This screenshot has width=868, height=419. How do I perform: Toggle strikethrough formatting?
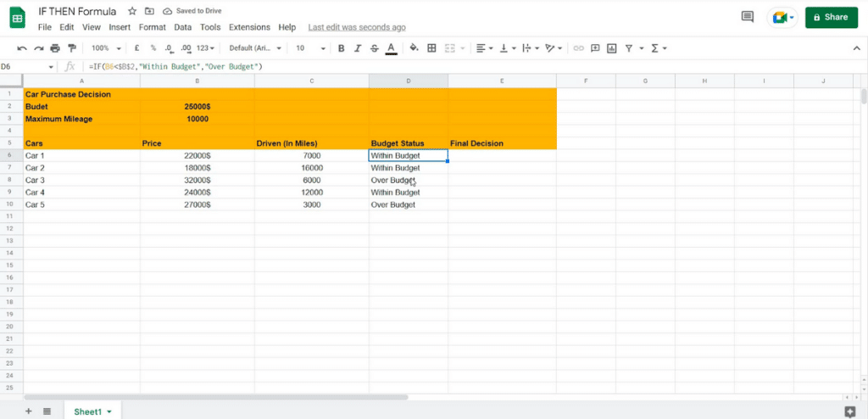374,48
